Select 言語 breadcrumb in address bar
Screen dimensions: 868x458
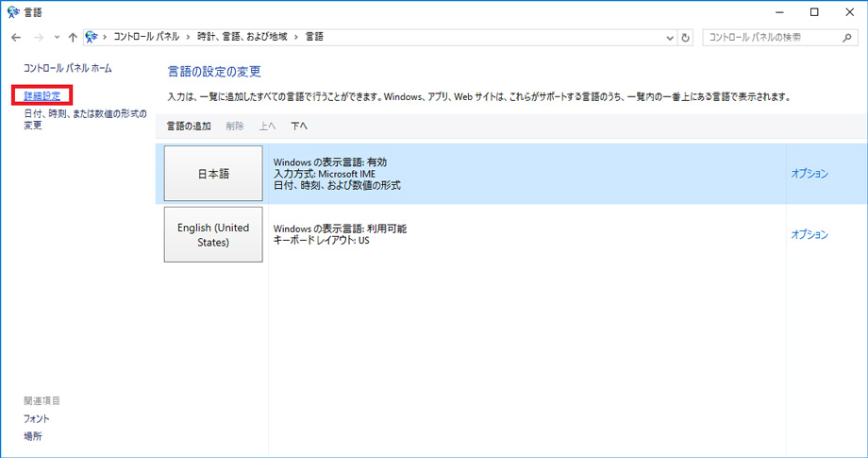(314, 37)
